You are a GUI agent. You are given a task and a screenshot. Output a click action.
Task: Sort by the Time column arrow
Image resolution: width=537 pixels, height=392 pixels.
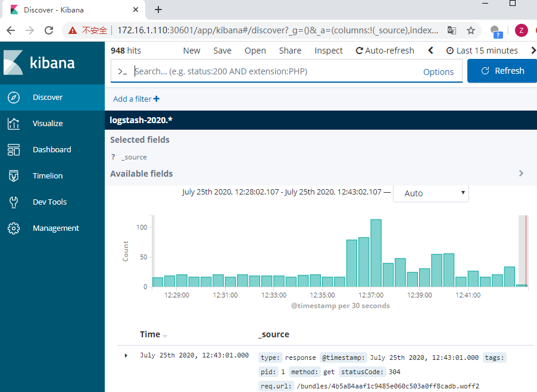165,335
